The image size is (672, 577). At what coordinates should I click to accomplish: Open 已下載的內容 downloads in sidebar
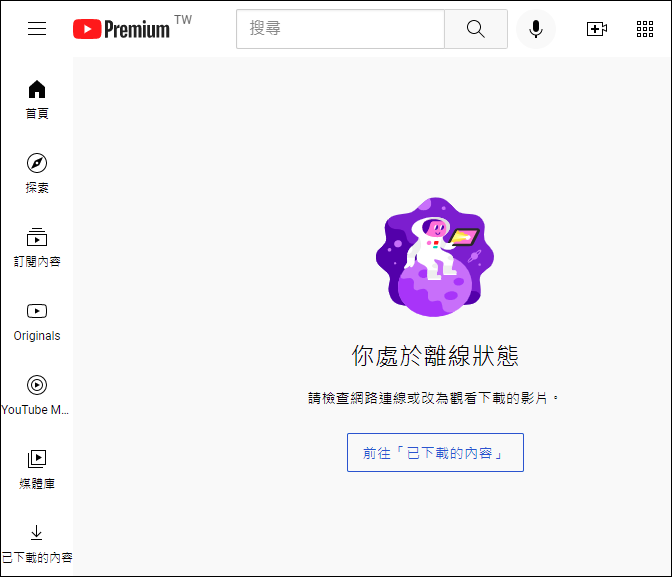pos(37,544)
